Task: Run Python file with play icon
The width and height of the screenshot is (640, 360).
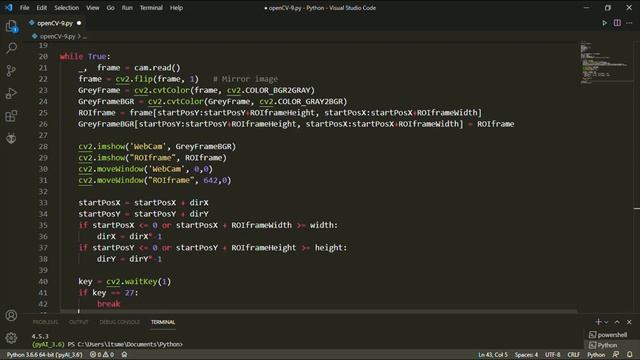Action: [604, 23]
